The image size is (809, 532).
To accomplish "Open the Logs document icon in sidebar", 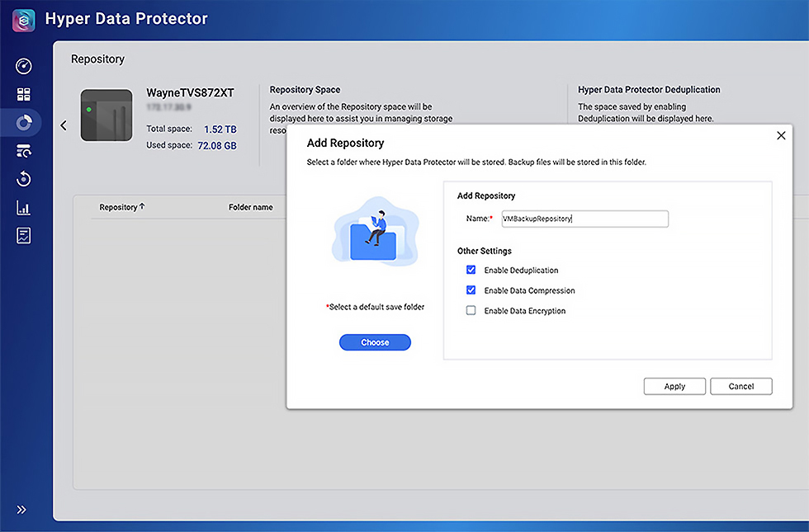I will tap(24, 236).
